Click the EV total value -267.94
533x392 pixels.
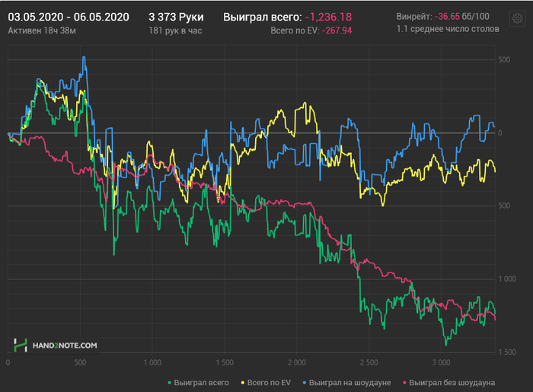[x=337, y=30]
